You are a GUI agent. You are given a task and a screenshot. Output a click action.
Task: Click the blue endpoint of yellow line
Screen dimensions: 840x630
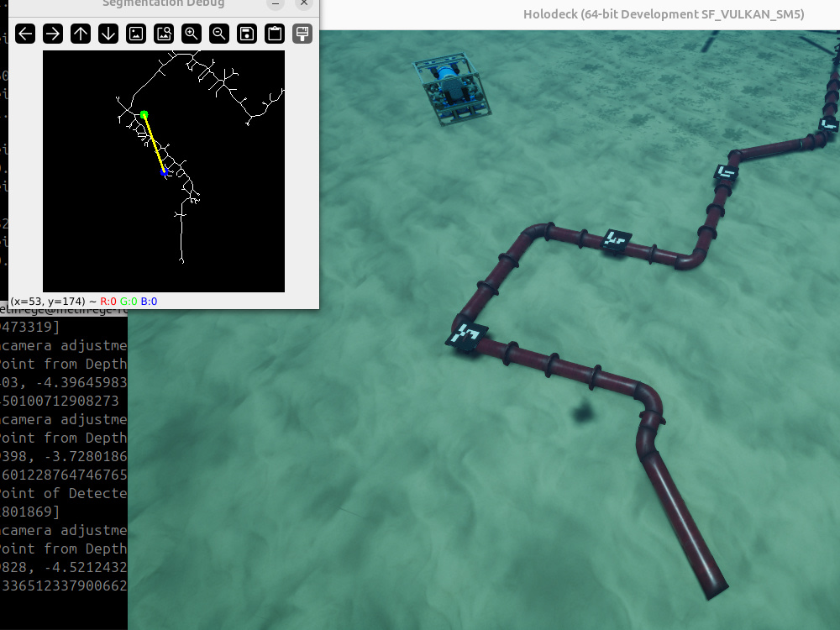click(165, 171)
